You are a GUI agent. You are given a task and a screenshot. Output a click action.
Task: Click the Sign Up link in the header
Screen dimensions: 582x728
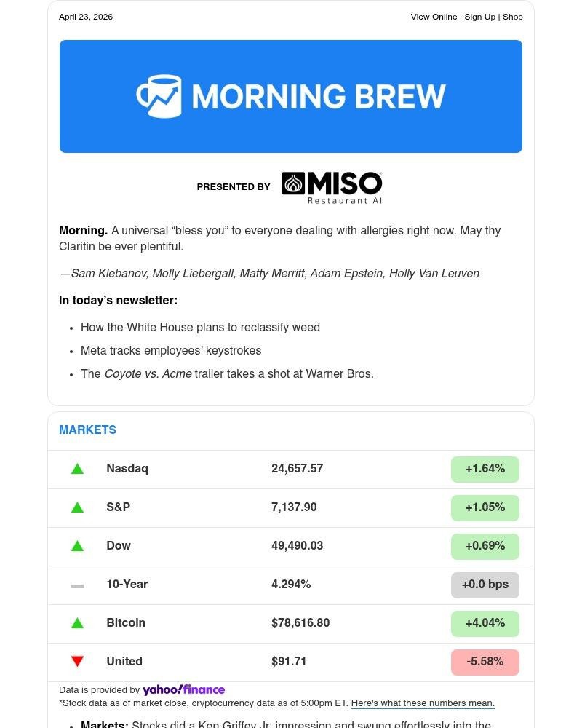(x=479, y=17)
